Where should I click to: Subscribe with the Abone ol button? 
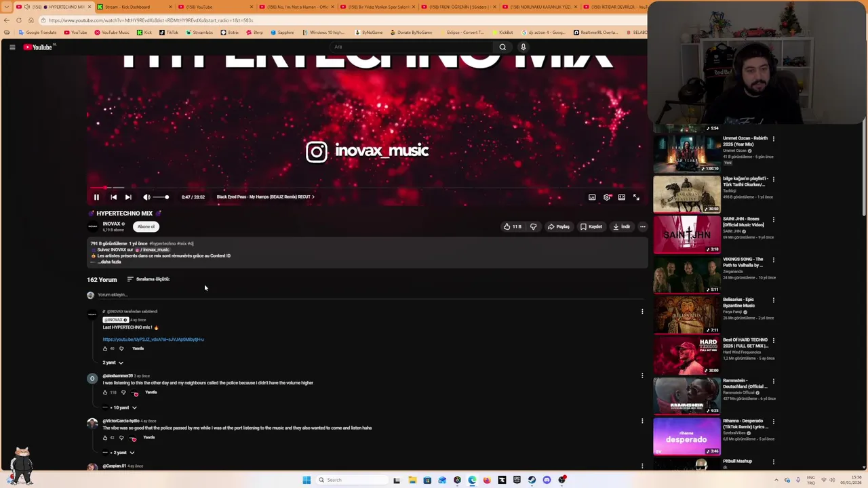(146, 227)
